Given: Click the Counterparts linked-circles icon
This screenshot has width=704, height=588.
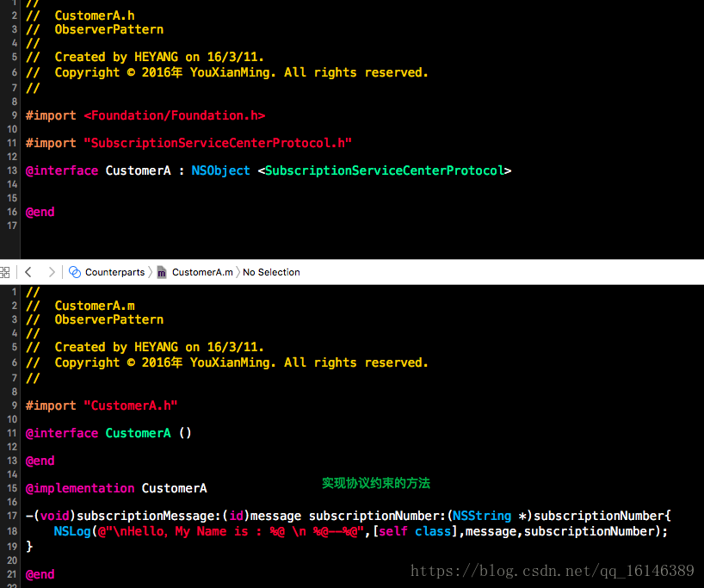Looking at the screenshot, I should (x=75, y=272).
